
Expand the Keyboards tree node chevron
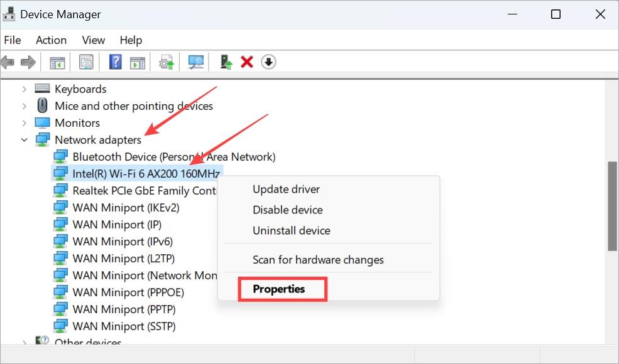[24, 89]
